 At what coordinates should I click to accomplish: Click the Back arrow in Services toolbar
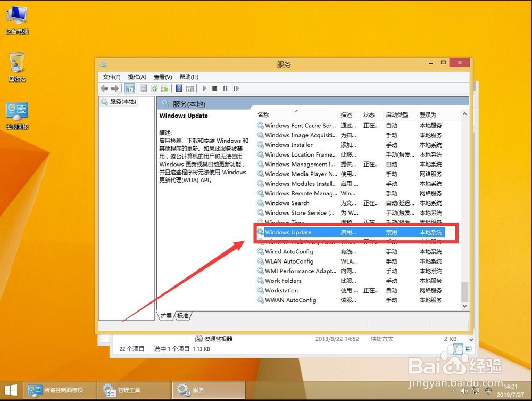click(x=104, y=88)
